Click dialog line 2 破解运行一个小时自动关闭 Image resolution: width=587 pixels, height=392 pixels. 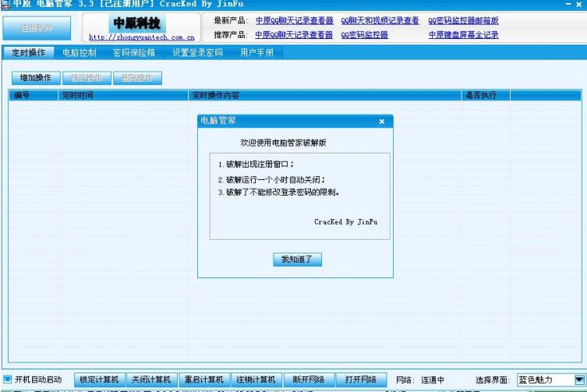[271, 180]
